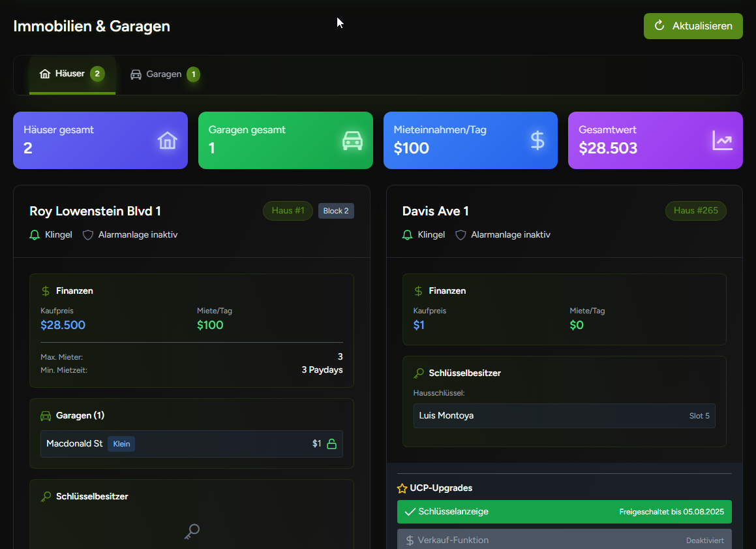Click the car icon on Garagen tab
The height and width of the screenshot is (549, 756).
pyautogui.click(x=136, y=74)
